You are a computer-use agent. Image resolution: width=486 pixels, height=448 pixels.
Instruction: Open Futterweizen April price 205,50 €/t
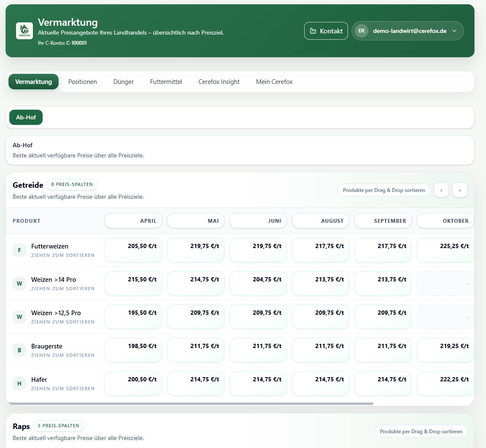click(x=133, y=250)
